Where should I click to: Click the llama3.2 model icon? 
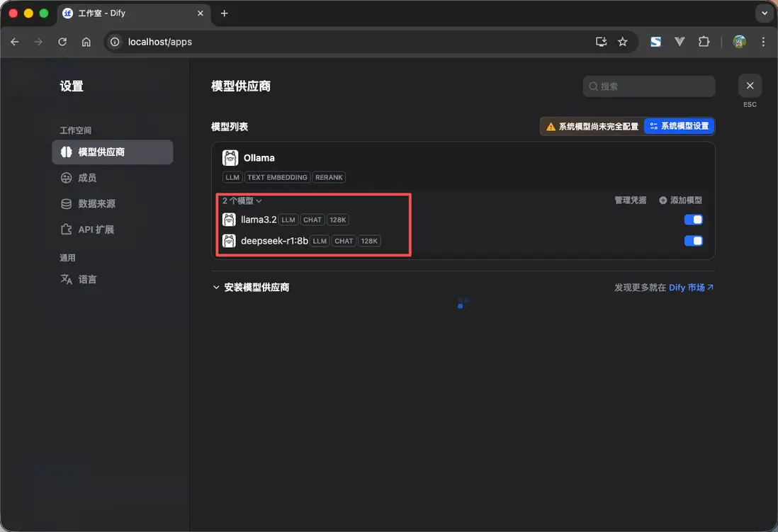229,220
